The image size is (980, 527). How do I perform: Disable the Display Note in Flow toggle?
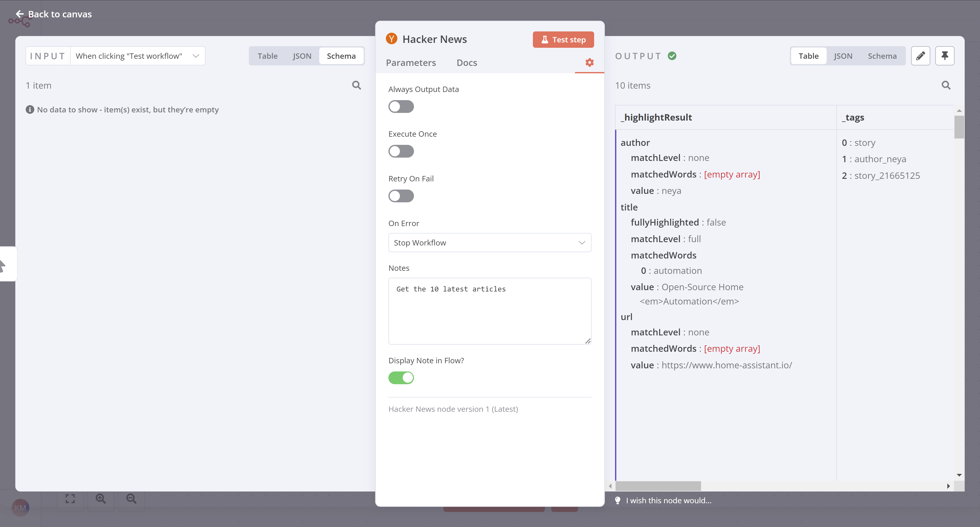[x=401, y=377]
